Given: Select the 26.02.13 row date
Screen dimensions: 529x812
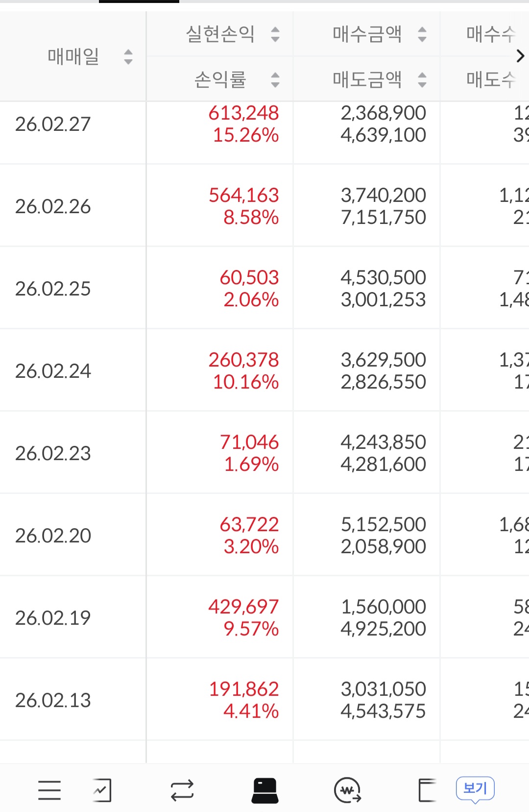Looking at the screenshot, I should [53, 701].
